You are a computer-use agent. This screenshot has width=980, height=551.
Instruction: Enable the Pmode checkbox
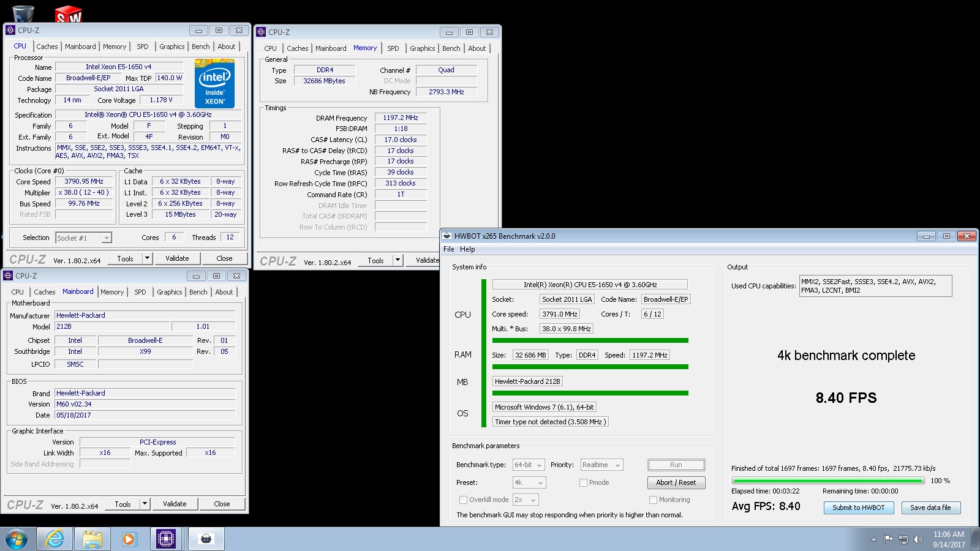point(583,482)
